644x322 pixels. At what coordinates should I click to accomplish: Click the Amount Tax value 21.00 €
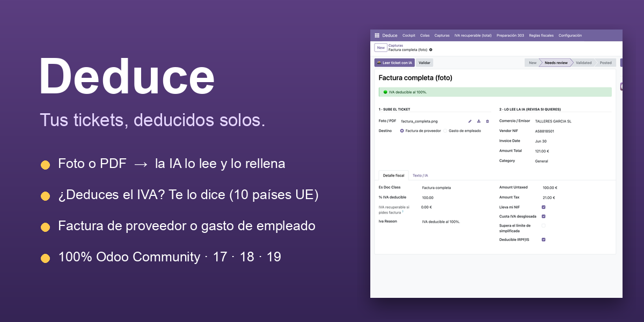coord(548,197)
